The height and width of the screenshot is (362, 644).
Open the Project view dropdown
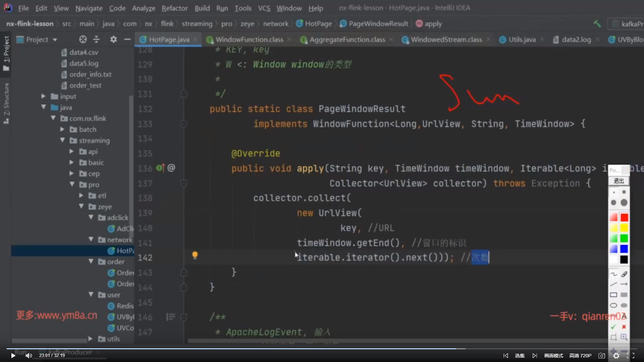click(55, 40)
